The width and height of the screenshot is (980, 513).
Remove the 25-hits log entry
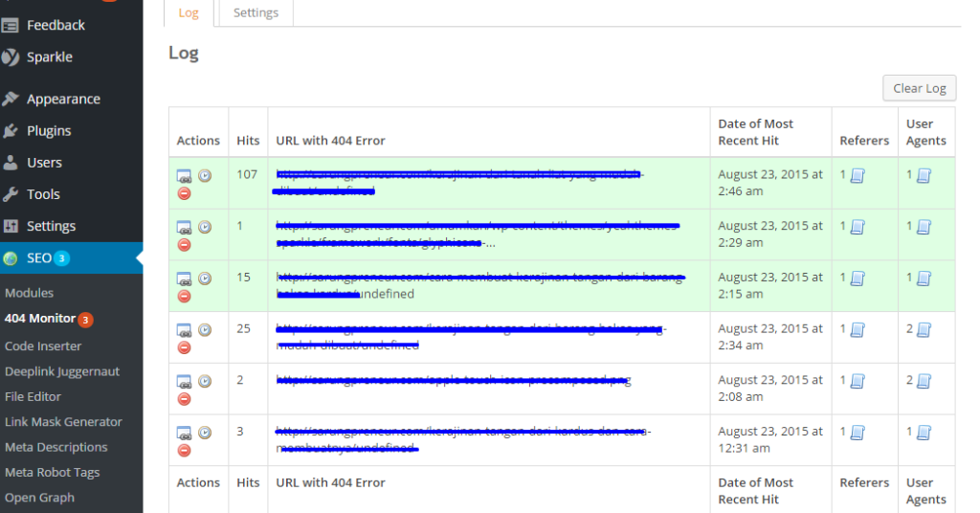pos(184,347)
